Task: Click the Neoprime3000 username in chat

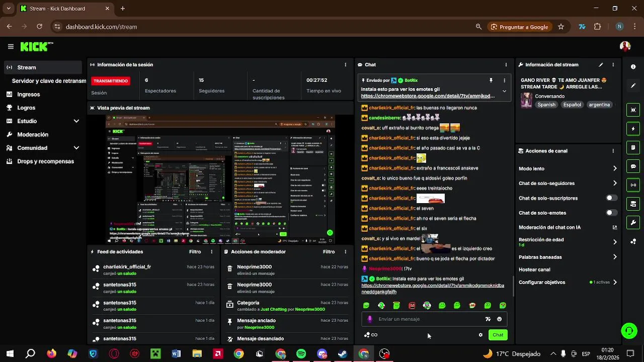Action: (x=385, y=268)
